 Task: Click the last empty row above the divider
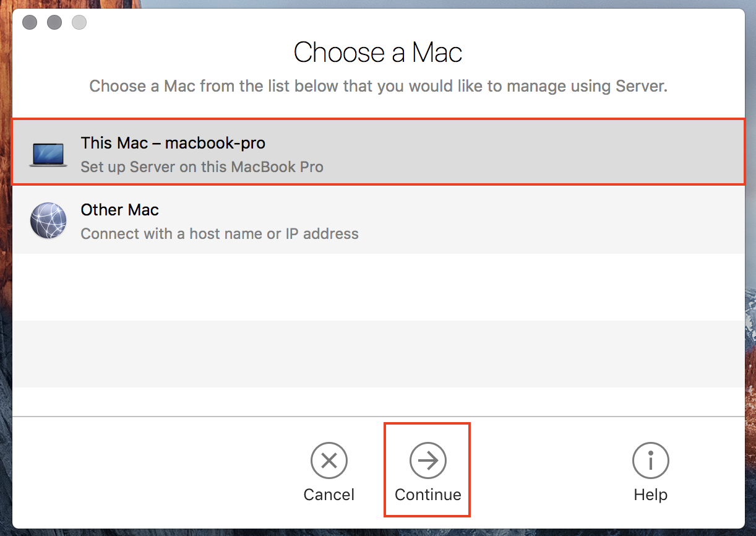click(x=377, y=401)
